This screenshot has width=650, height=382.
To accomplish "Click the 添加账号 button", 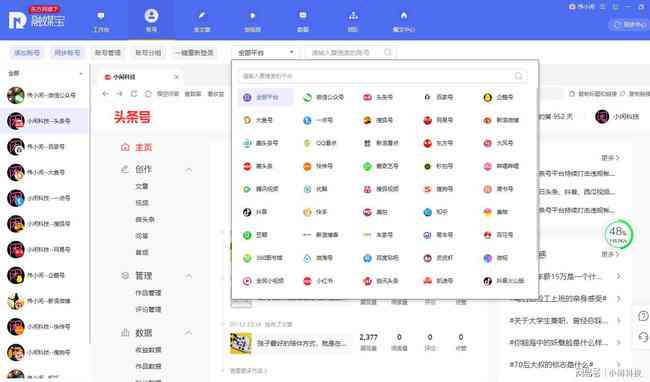I will pos(27,53).
